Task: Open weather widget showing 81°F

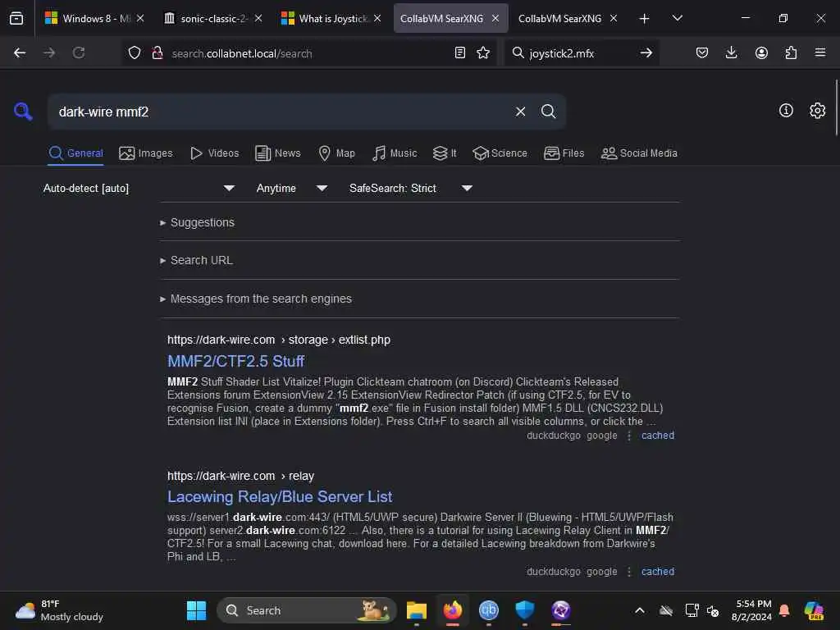Action: (59, 610)
